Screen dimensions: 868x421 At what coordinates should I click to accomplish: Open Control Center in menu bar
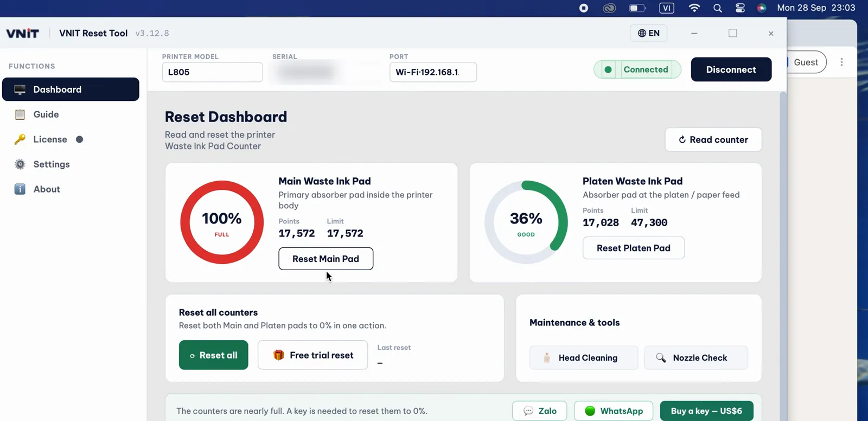(x=740, y=8)
